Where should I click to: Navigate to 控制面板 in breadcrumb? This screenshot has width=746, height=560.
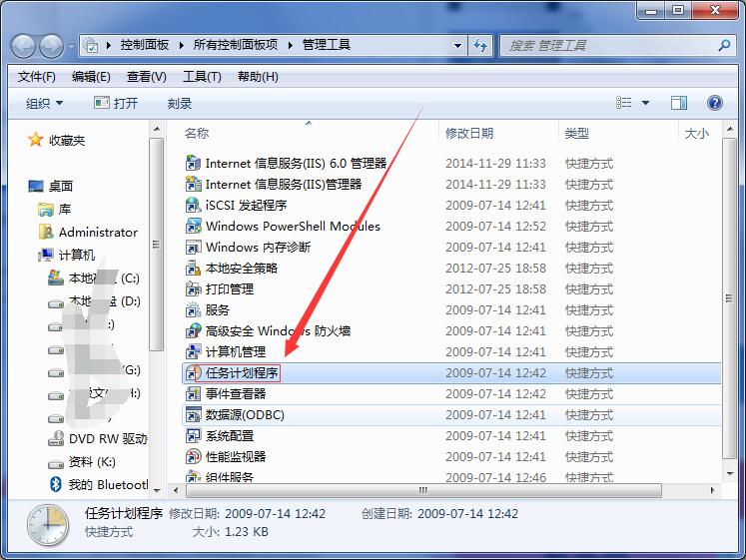pyautogui.click(x=144, y=45)
